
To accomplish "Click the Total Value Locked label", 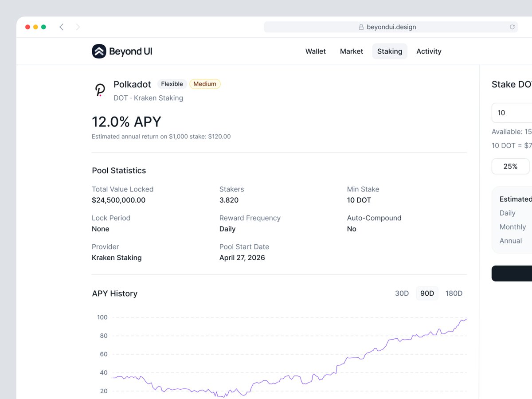I will coord(123,189).
